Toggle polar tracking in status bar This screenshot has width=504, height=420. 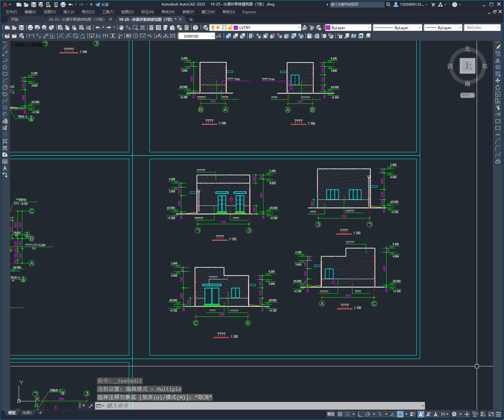(368, 414)
